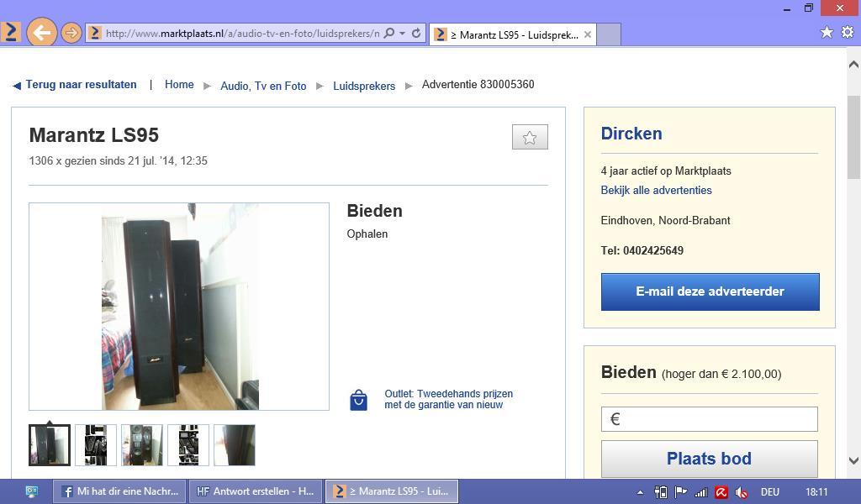The image size is (861, 504).
Task: Open Audio, Tv en Foto breadcrumb
Action: (263, 87)
